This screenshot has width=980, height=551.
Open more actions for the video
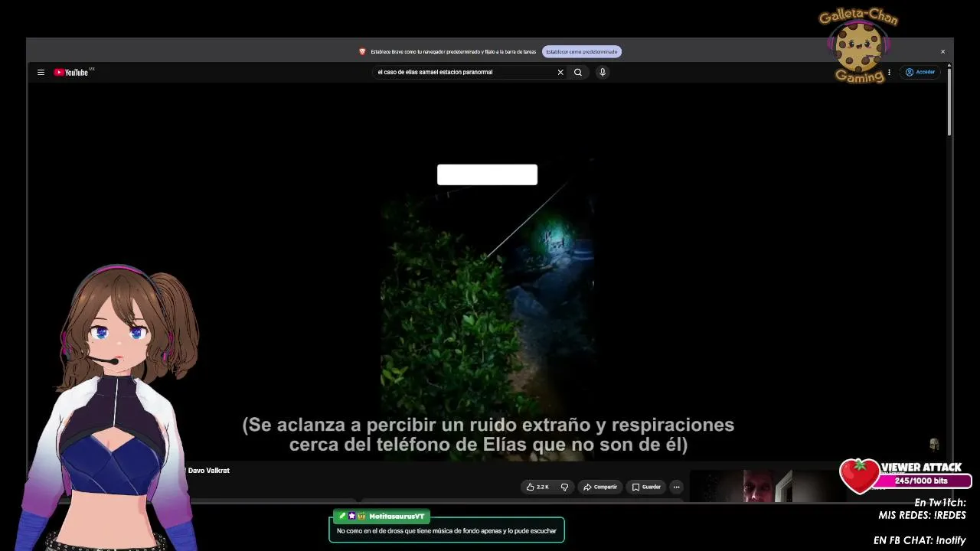tap(676, 487)
